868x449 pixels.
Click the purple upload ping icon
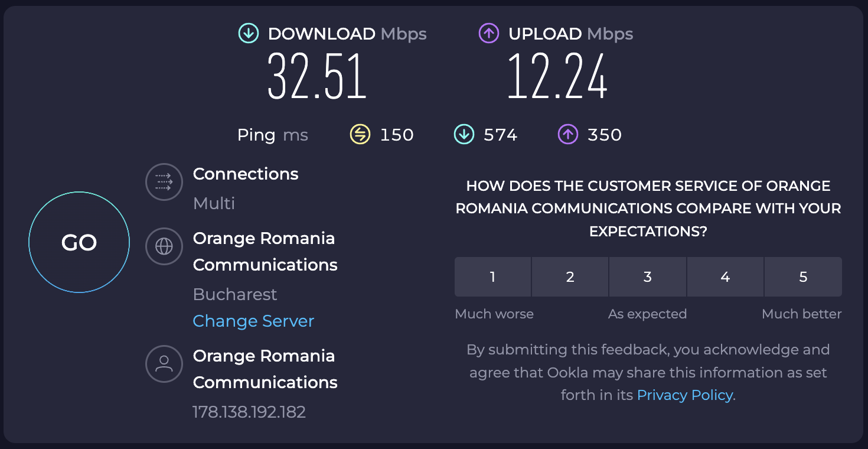(568, 135)
